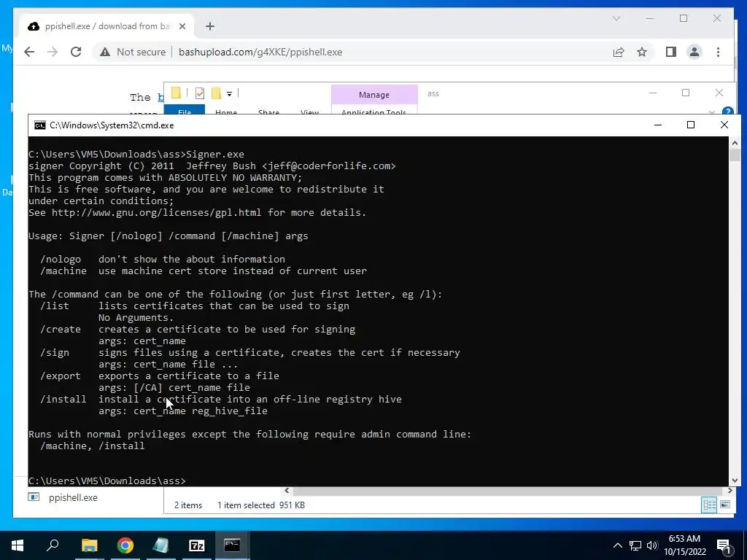Open 7-Zip from the taskbar
This screenshot has height=560, width=747.
[197, 545]
